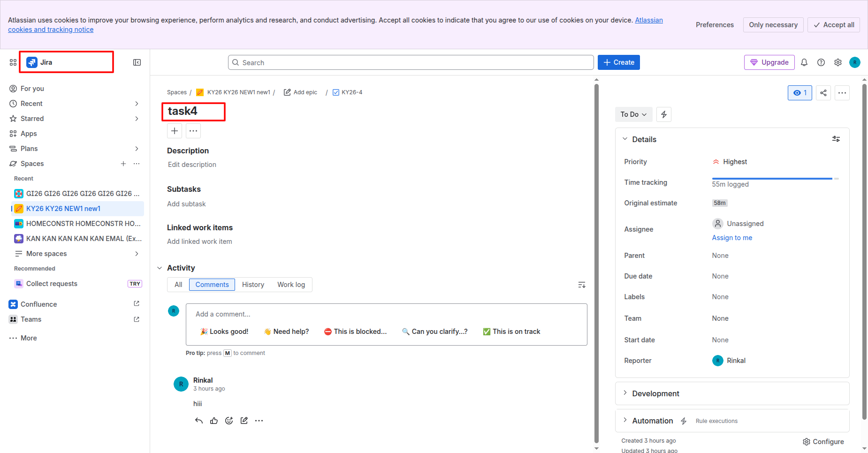Open Spaces ellipsis options in sidebar
The height and width of the screenshot is (453, 868).
point(137,164)
